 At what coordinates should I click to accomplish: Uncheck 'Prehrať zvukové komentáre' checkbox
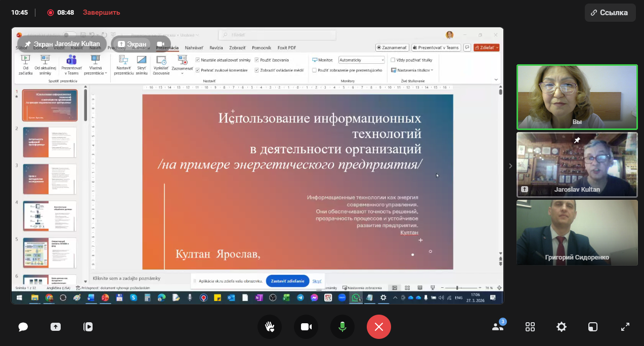pos(198,70)
